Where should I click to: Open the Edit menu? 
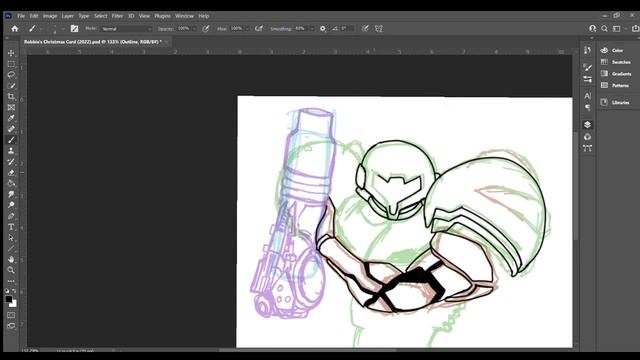(x=34, y=16)
